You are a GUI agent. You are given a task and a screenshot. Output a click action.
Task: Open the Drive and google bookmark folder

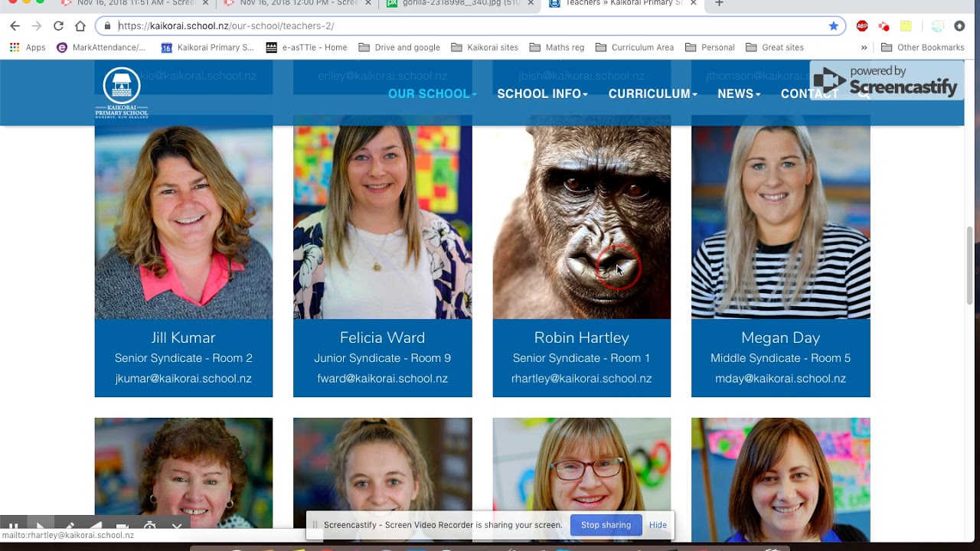click(399, 47)
